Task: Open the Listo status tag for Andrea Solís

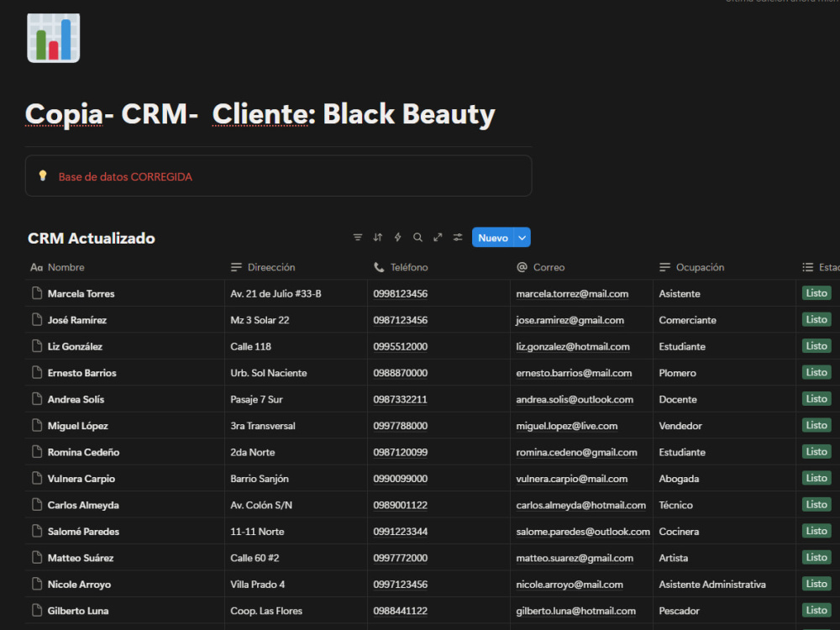Action: pos(816,398)
